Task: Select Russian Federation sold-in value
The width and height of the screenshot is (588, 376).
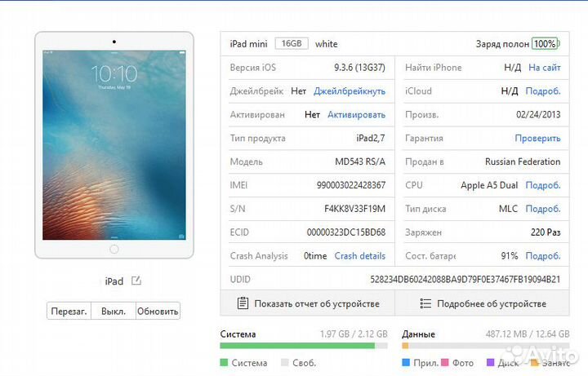Action: tap(523, 161)
